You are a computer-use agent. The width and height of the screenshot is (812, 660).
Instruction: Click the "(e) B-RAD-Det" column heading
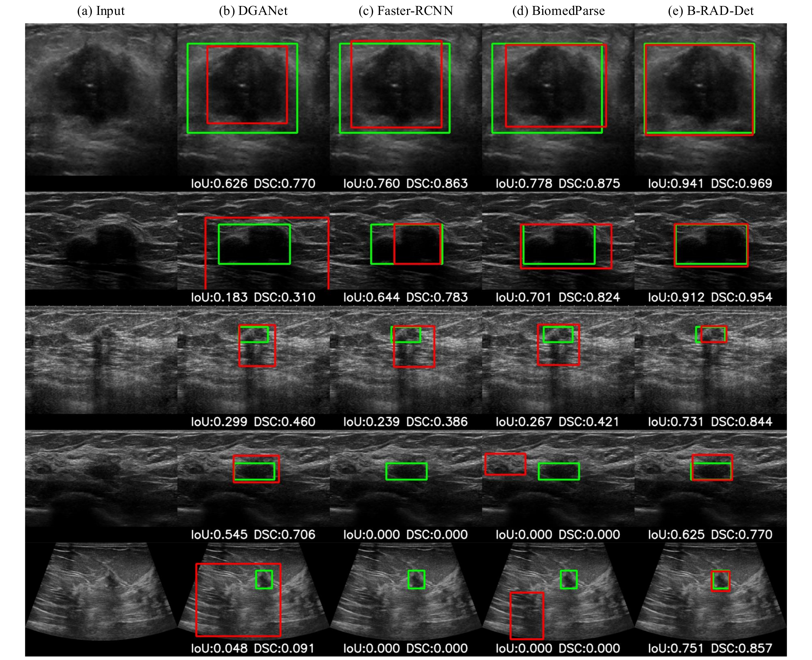coord(710,11)
